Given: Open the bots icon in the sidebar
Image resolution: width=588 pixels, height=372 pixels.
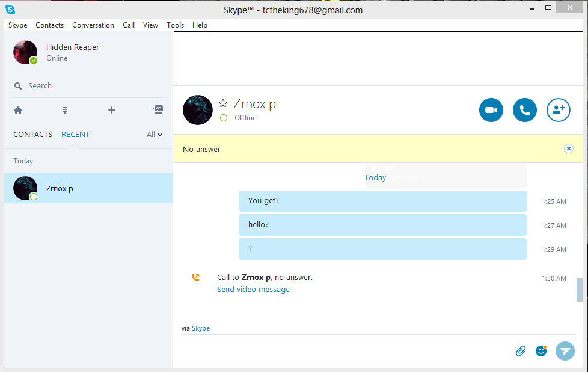Looking at the screenshot, I should [x=158, y=109].
